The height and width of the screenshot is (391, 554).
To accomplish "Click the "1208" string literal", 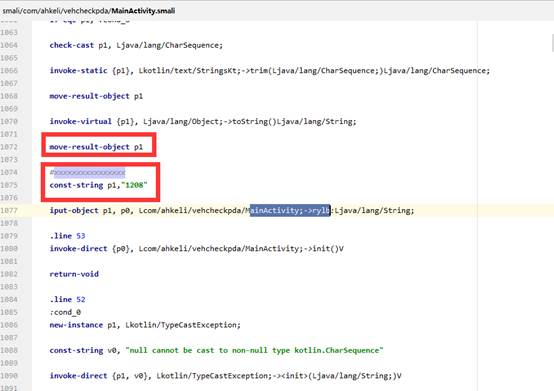I will tap(134, 185).
